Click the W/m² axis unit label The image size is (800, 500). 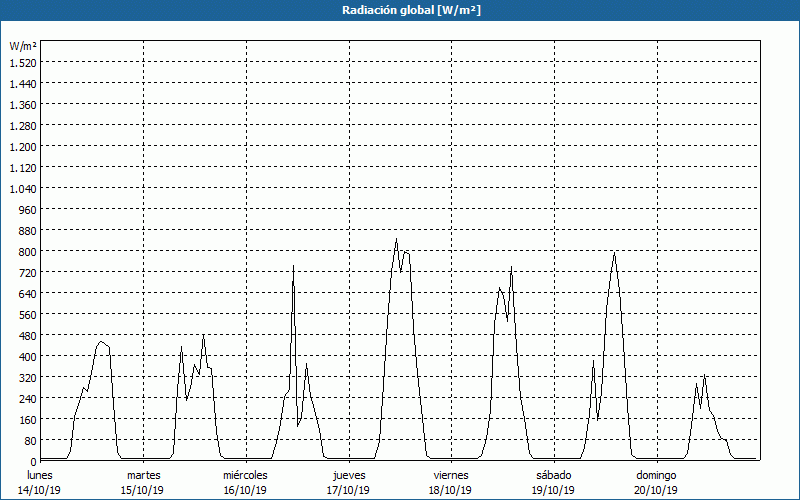(23, 46)
